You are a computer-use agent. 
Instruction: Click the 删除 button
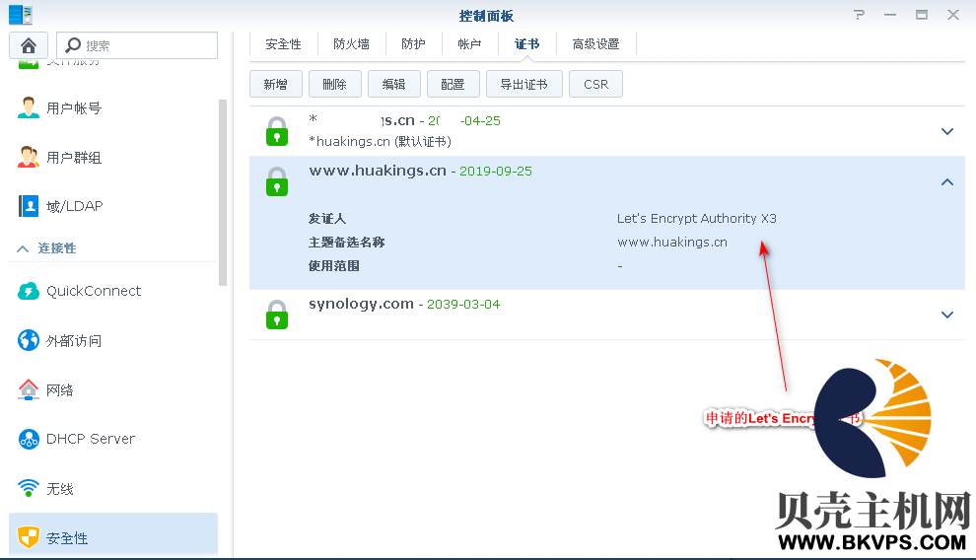tap(335, 84)
